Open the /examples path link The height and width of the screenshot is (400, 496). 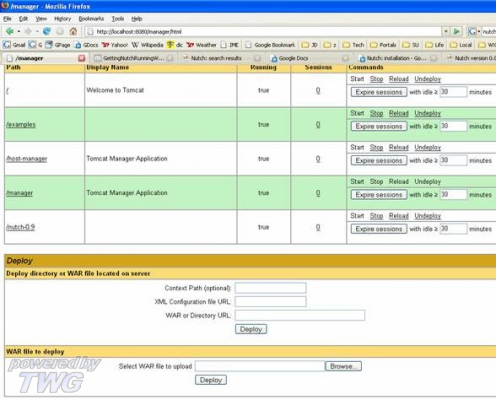pyautogui.click(x=21, y=124)
